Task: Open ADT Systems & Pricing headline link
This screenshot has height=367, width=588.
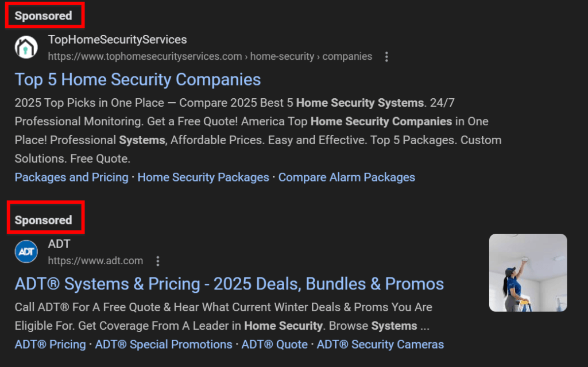Action: 229,284
